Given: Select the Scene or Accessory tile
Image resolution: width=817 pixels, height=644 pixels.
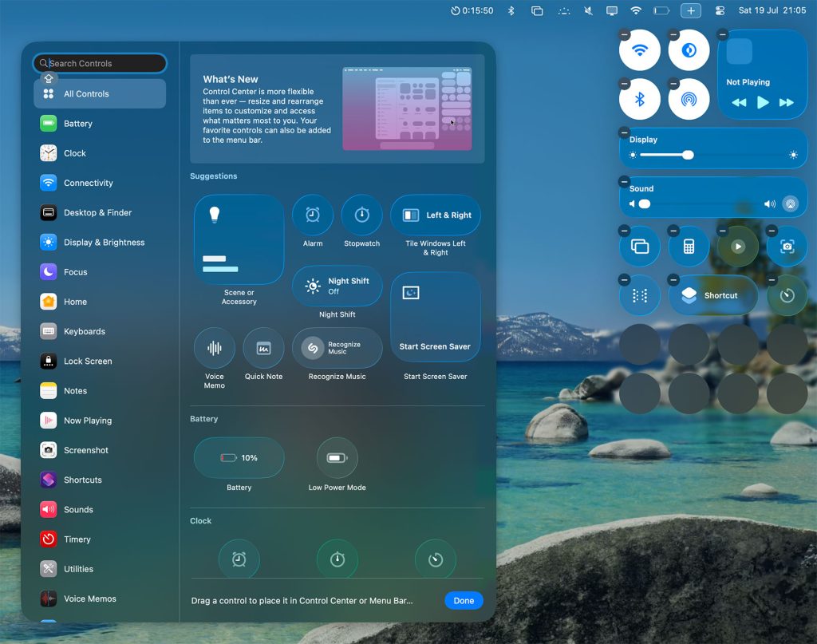Looking at the screenshot, I should pyautogui.click(x=239, y=239).
